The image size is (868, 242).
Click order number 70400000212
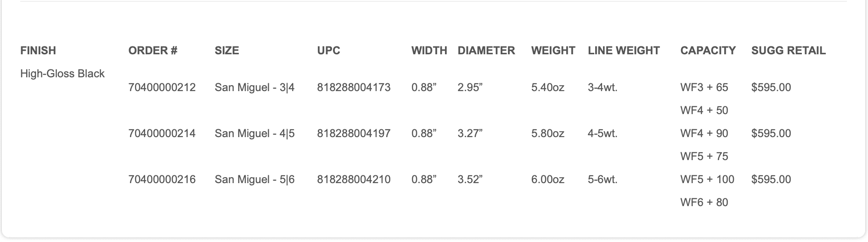pos(162,87)
